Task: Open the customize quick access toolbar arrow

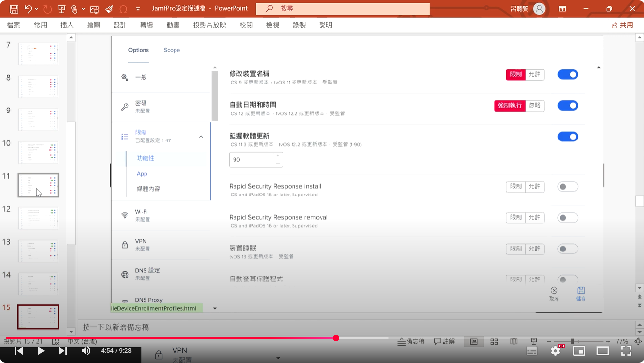Action: coord(138,9)
